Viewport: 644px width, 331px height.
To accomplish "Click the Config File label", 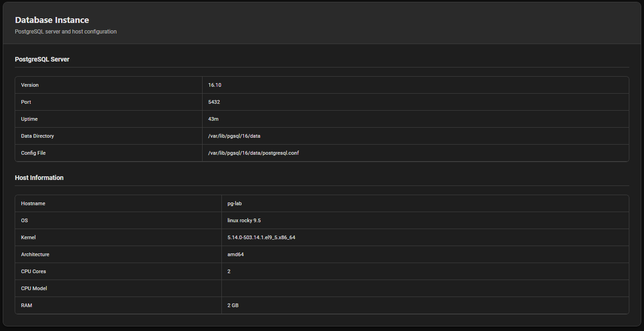I will (34, 153).
